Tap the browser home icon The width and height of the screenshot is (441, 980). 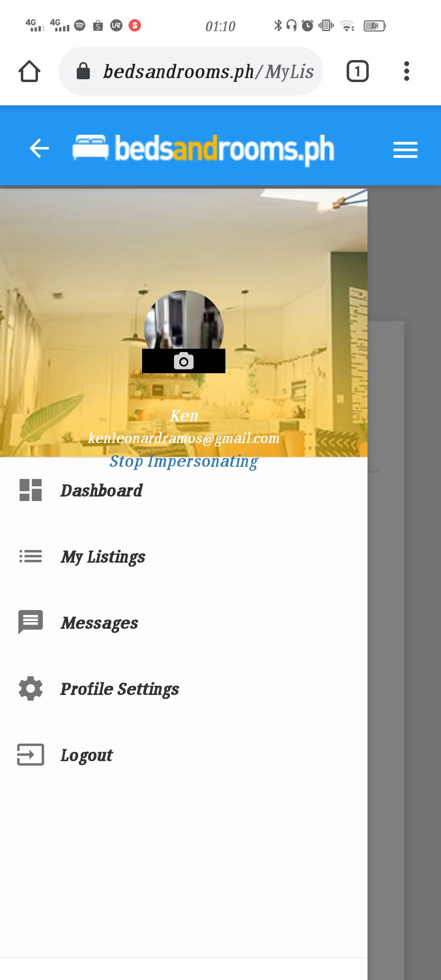click(x=29, y=71)
